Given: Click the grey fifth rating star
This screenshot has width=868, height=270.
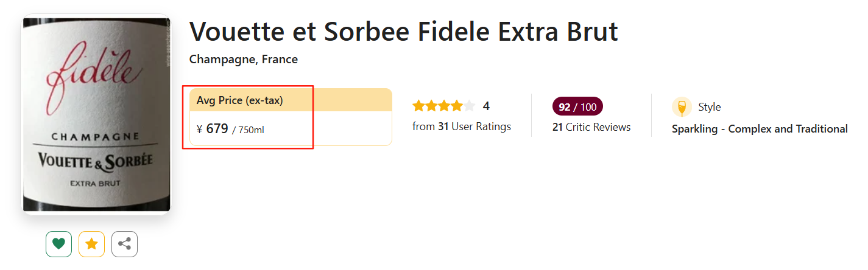Looking at the screenshot, I should [x=469, y=106].
